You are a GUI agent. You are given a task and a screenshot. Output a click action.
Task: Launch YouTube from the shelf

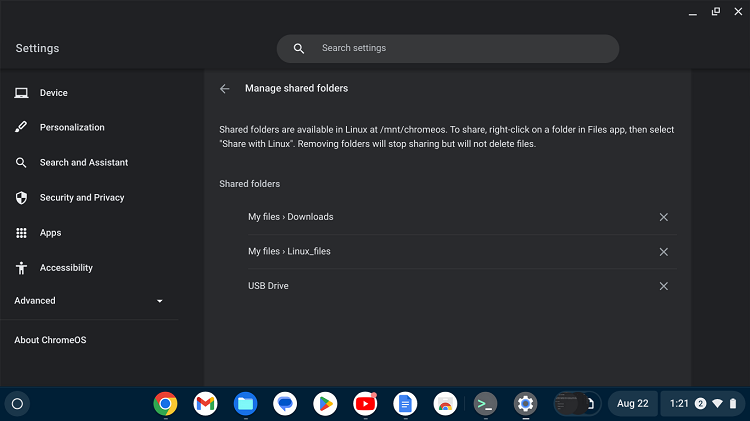365,404
